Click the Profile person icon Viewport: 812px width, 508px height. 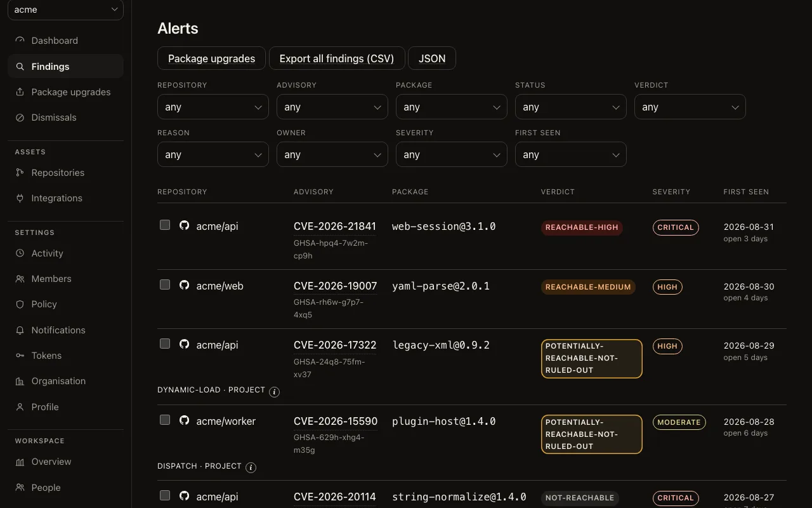pos(20,407)
